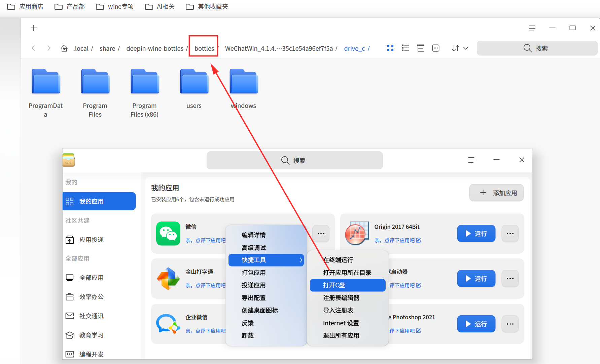
Task: Run the app in the 启动器 row
Action: coord(476,279)
